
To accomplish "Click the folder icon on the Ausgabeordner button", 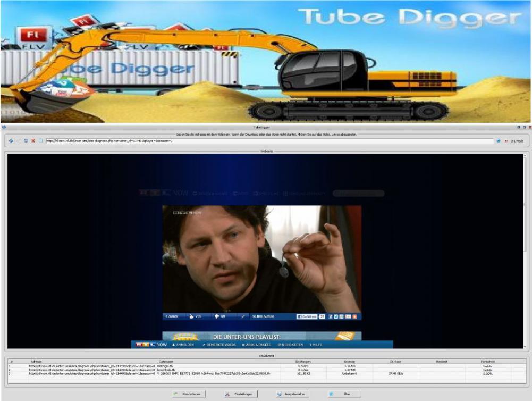I will (x=278, y=394).
